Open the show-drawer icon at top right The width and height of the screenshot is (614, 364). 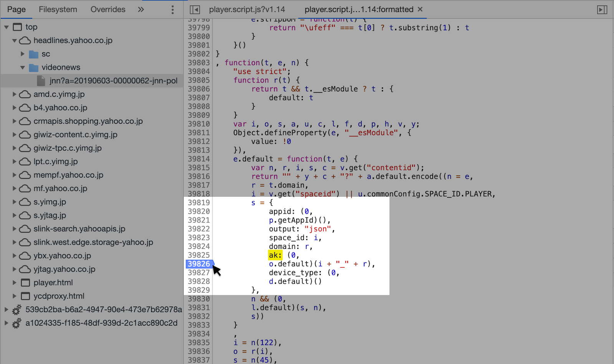click(602, 9)
